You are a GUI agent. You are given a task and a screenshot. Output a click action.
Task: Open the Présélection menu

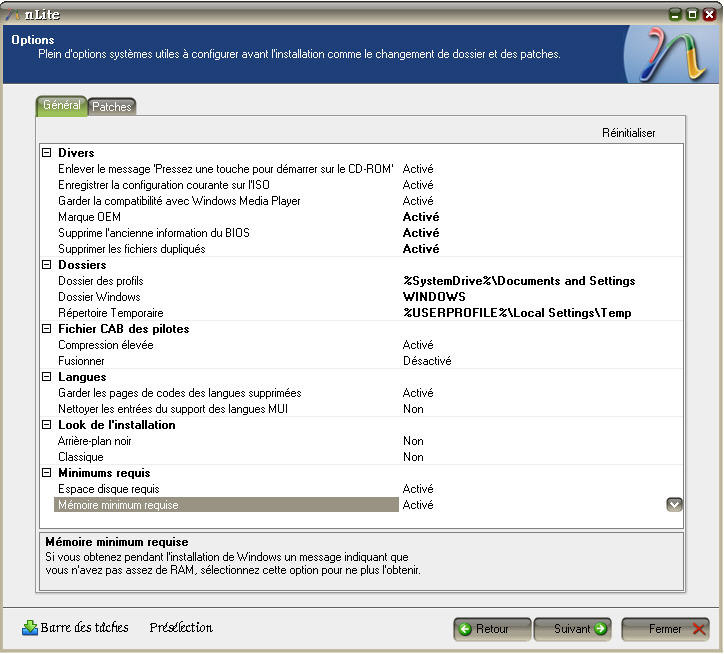click(x=181, y=628)
